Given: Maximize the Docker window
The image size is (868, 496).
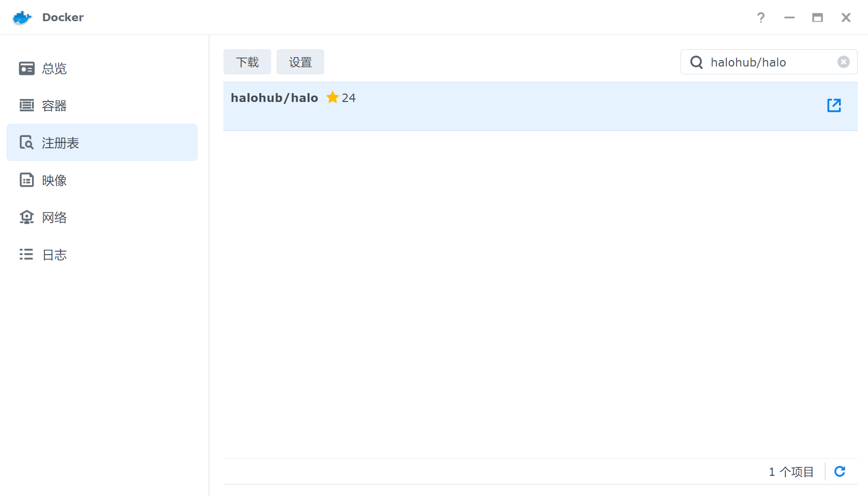Looking at the screenshot, I should point(817,18).
